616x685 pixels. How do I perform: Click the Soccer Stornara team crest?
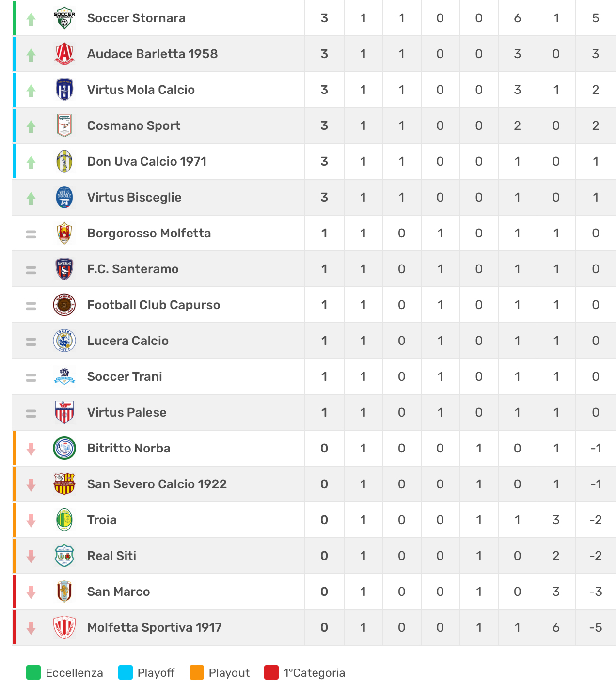coord(64,18)
